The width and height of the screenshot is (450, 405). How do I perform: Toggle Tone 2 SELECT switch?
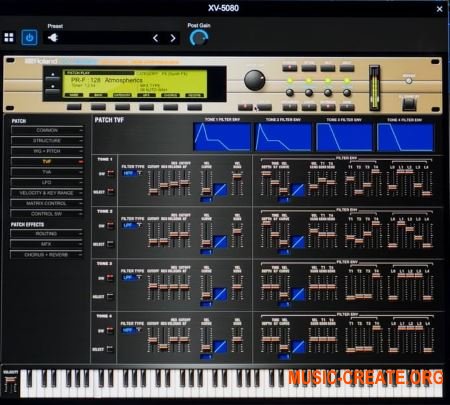tap(110, 244)
